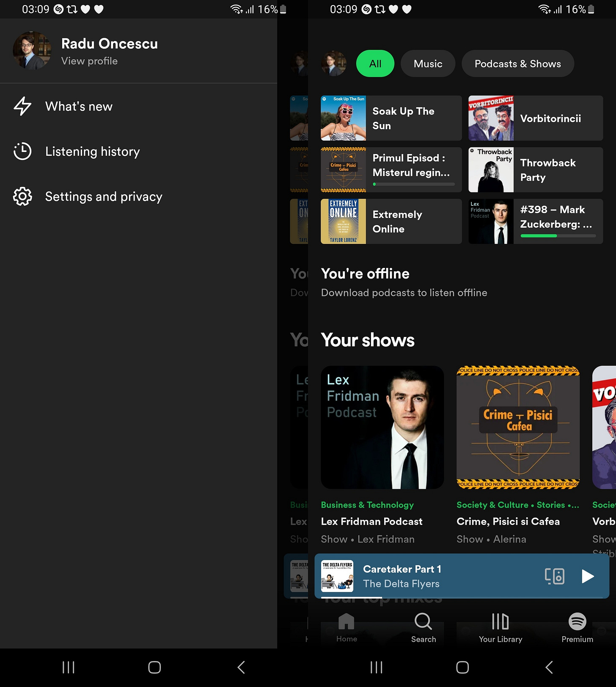Open Caretaker Part 1 cover in mini player
616x687 pixels.
pos(337,576)
